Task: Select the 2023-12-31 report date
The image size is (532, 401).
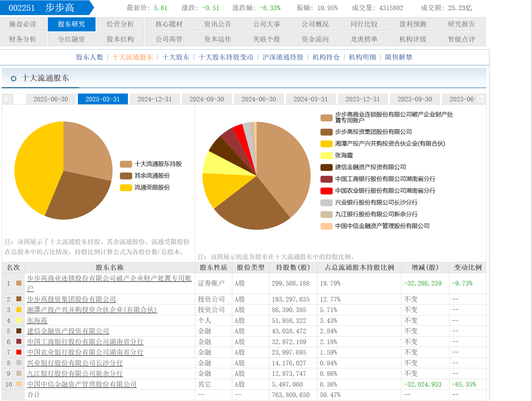Action: pyautogui.click(x=363, y=99)
